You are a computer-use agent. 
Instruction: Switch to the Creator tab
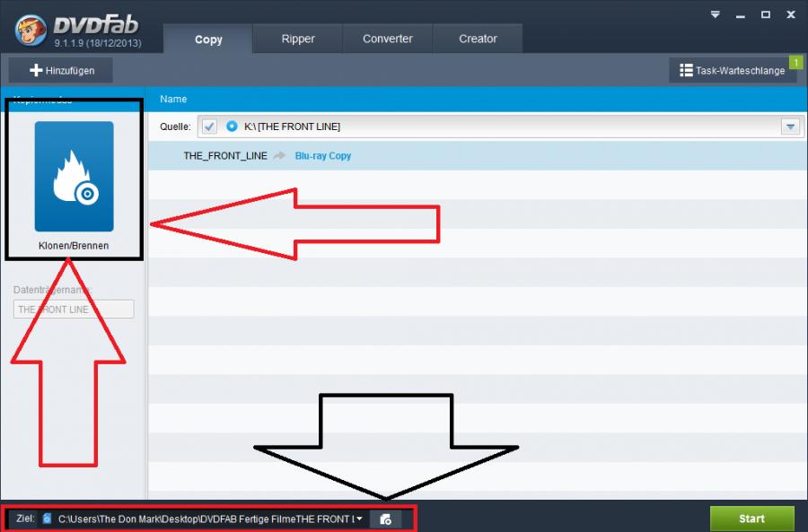tap(478, 39)
